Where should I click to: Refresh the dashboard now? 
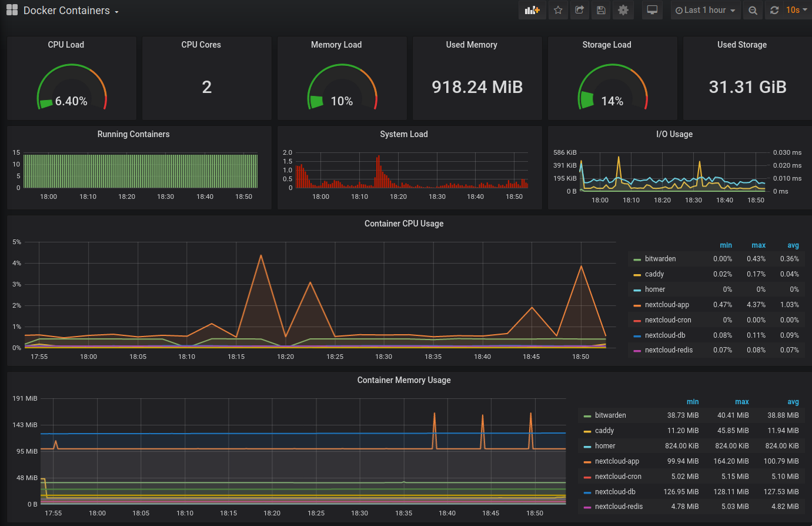(774, 10)
